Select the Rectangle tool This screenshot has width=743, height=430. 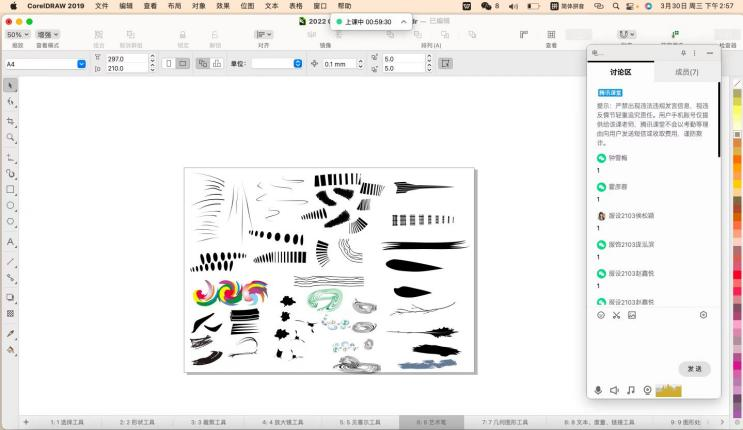coord(11,189)
